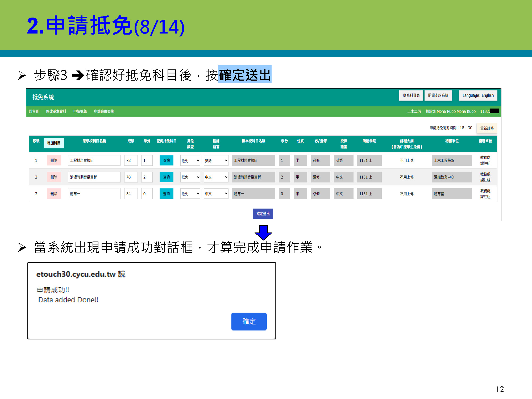Click 教務處課註組 in the second row
532x399 pixels.
485,177
